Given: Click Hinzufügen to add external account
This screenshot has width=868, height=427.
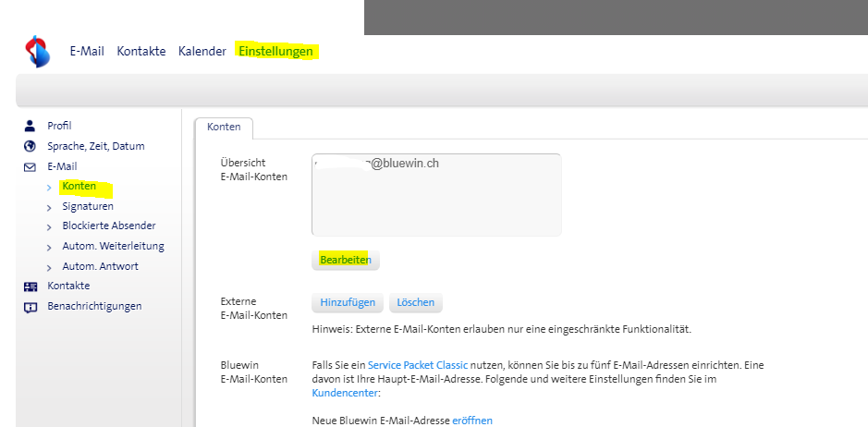Looking at the screenshot, I should point(348,302).
